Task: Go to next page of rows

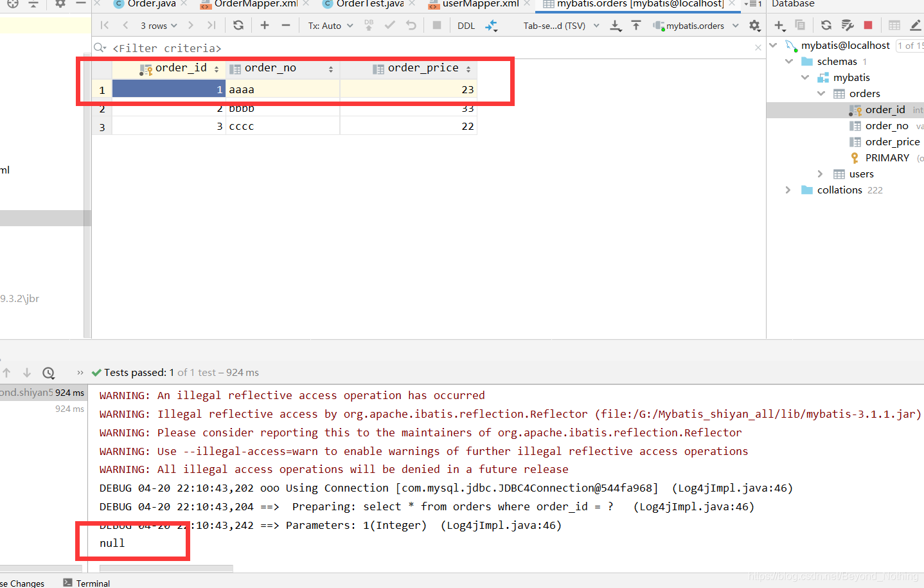Action: coord(191,25)
